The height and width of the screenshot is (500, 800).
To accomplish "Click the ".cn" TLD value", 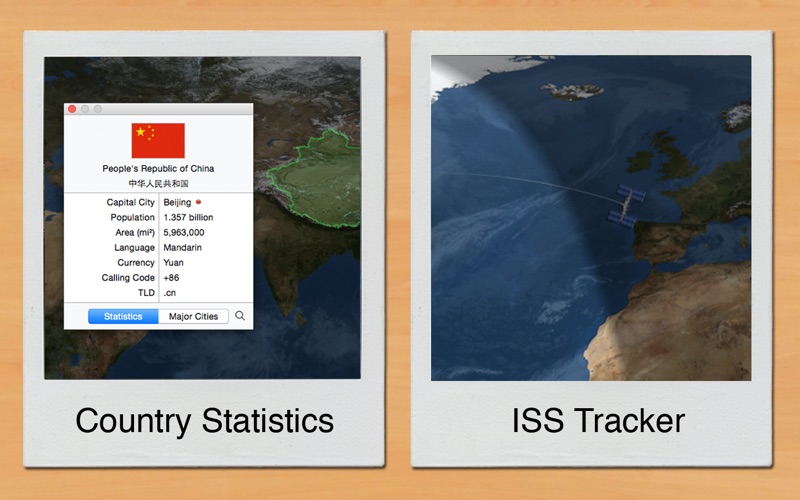I will [170, 293].
